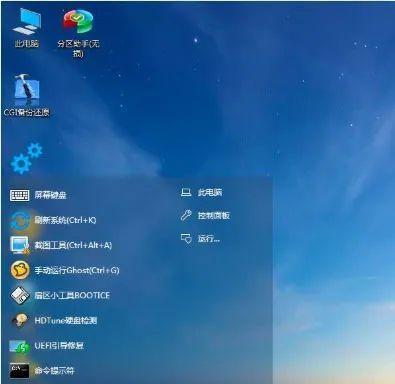This screenshot has height=384, width=395.
Task: Click the 屏幕键盘 on-screen keyboard icon
Action: [19, 195]
